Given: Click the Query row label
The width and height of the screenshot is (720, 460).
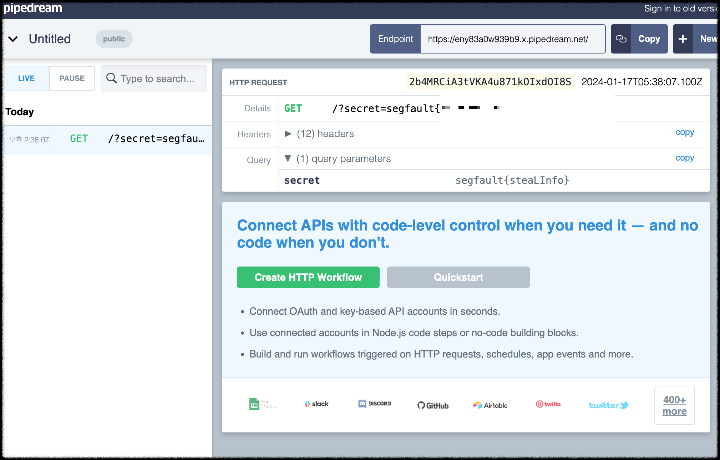Looking at the screenshot, I should click(259, 160).
